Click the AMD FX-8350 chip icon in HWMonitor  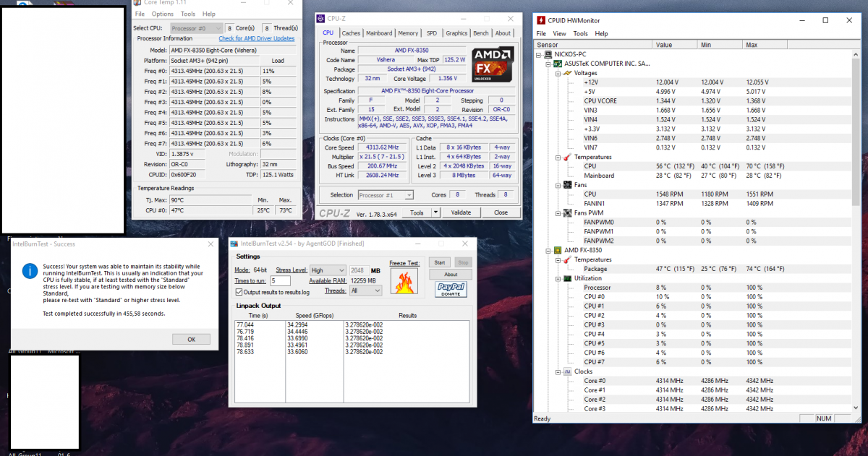point(558,250)
